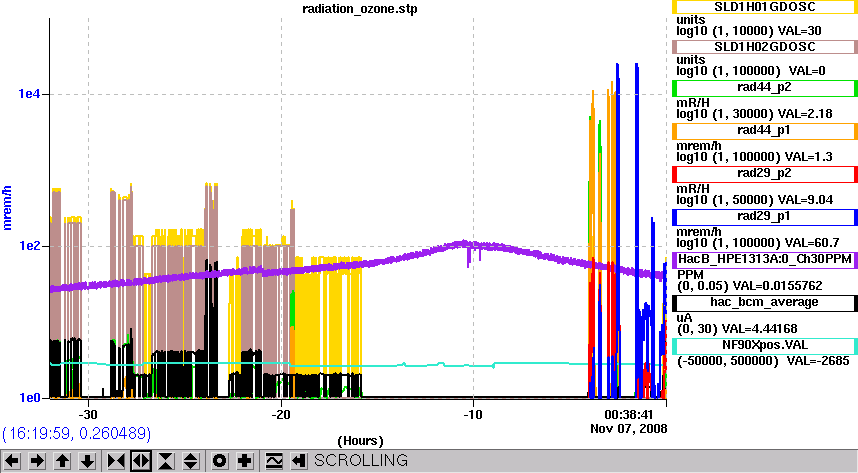Select the SLD1H02GDOSC curve legend

click(x=764, y=47)
